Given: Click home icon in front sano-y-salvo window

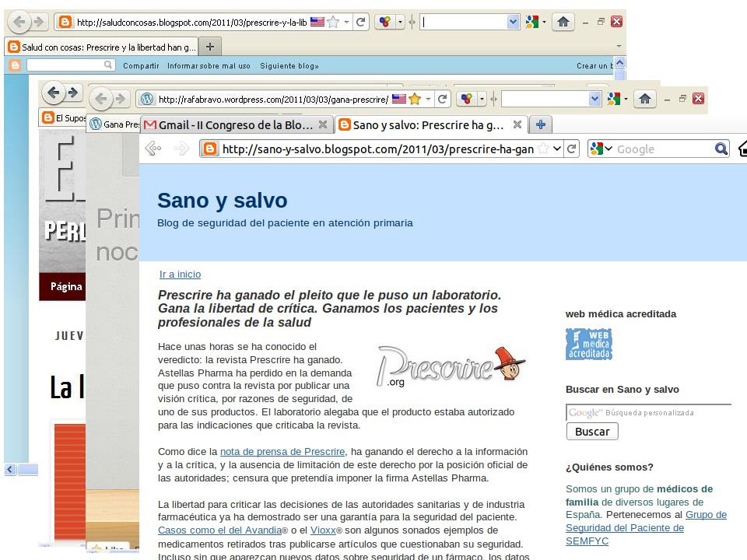Looking at the screenshot, I should click(x=742, y=149).
